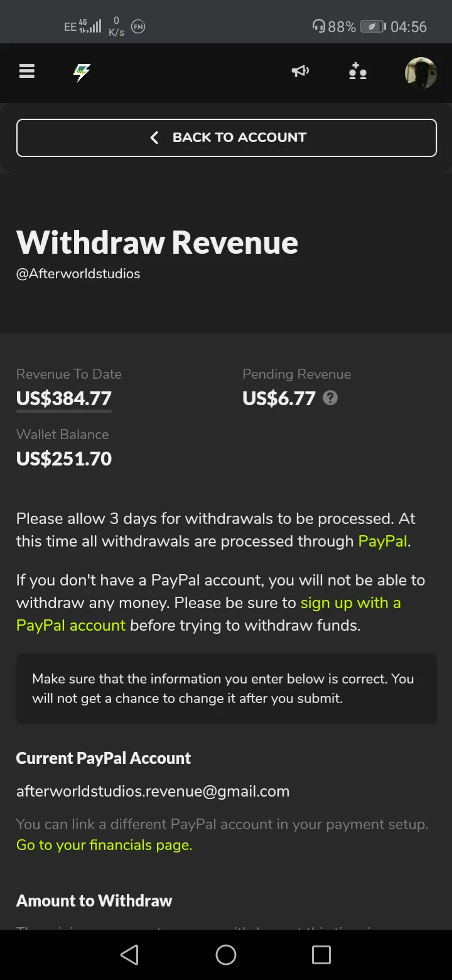Open Android recent apps square button
This screenshot has height=980, width=452.
(321, 955)
